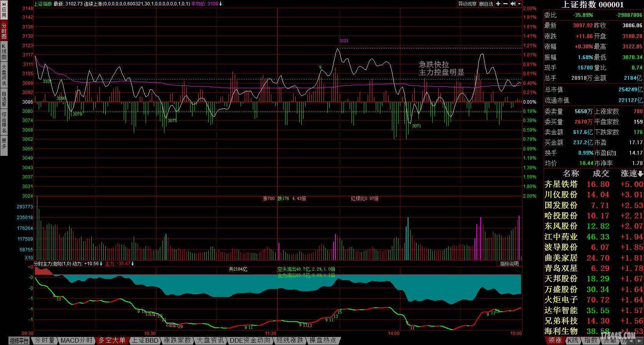Open the dropdown arrow beside the toolbar icons
644x345 pixels.
coord(520,4)
